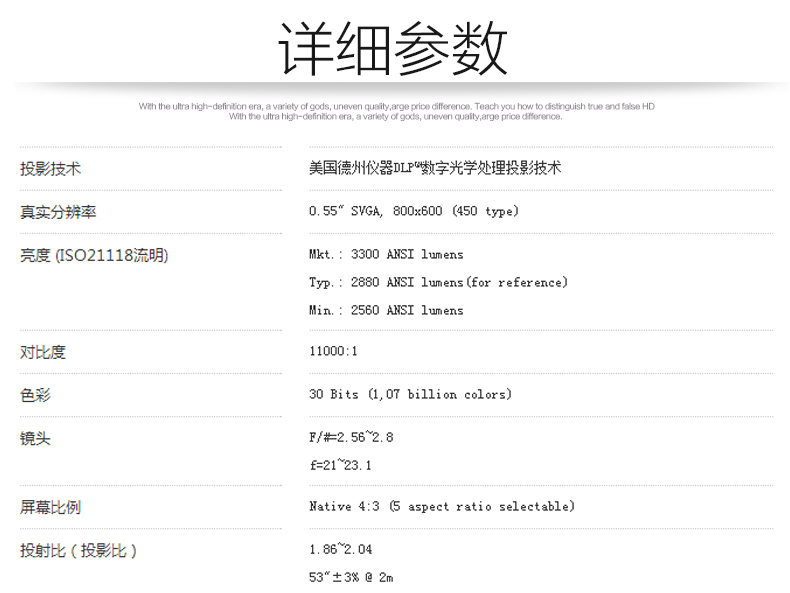Select the 0.55" SVGA 800x600 resolution value
Image resolution: width=790 pixels, height=593 pixels.
click(x=414, y=212)
